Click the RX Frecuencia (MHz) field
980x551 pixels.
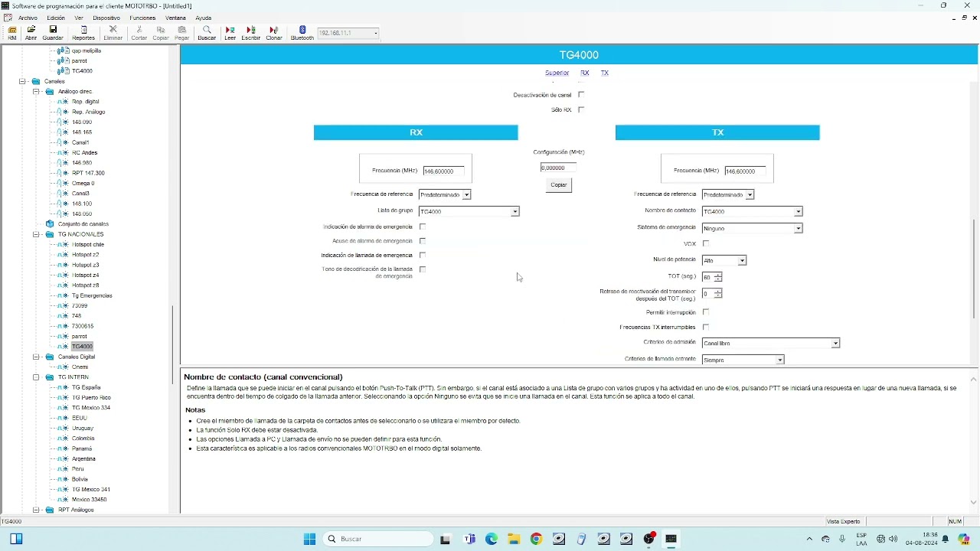[443, 171]
